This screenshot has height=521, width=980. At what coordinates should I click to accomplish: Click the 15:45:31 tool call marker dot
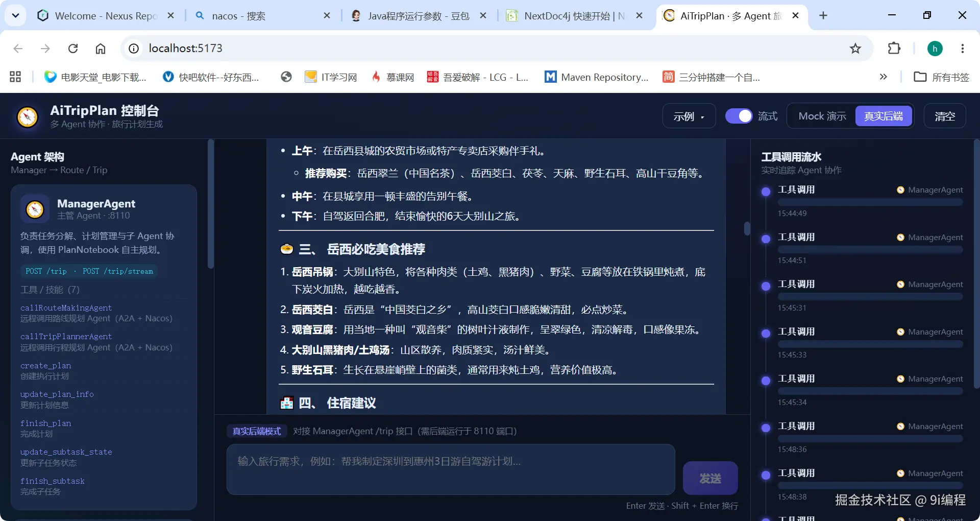click(x=766, y=286)
